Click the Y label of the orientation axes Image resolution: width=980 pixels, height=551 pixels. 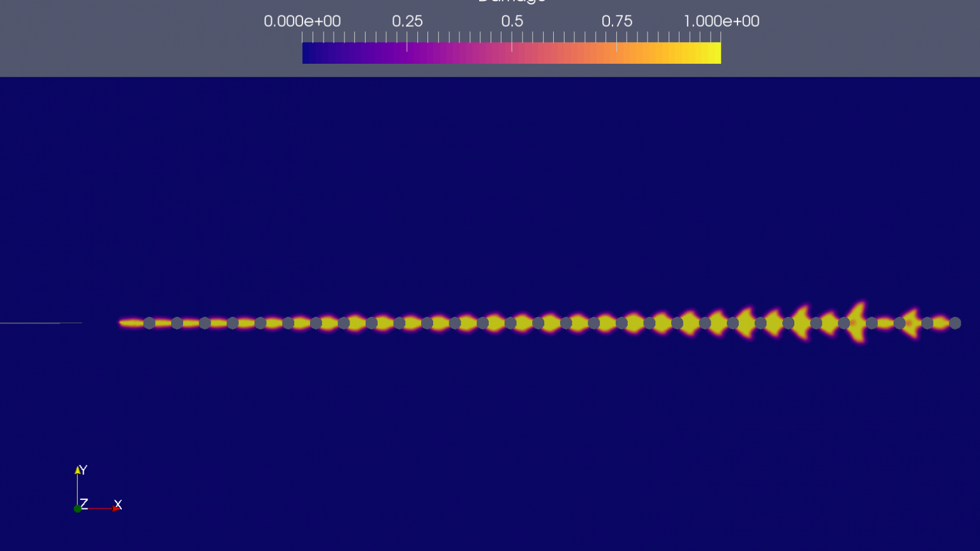click(84, 470)
